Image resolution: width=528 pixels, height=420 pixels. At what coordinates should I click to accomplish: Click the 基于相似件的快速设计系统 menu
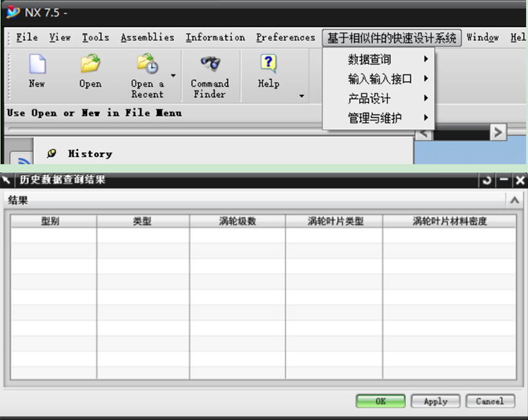[391, 38]
